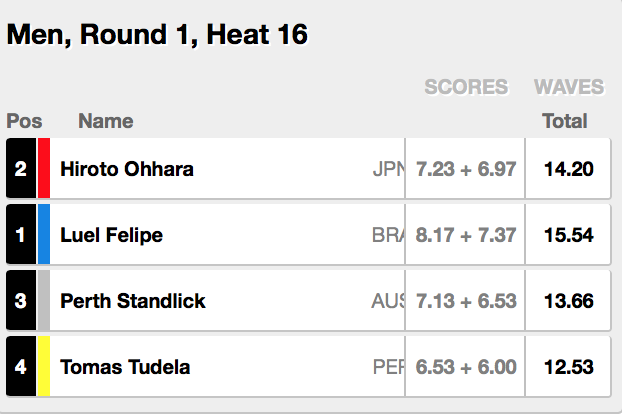Viewport: 622px width, 414px height.
Task: Open Luel Felipe's athlete name link
Action: tap(111, 235)
